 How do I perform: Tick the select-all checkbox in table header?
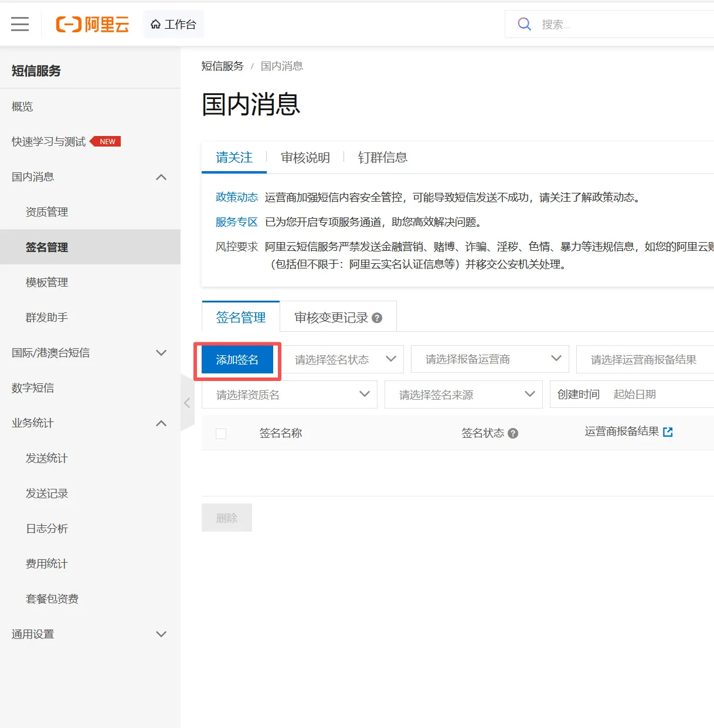click(x=221, y=434)
